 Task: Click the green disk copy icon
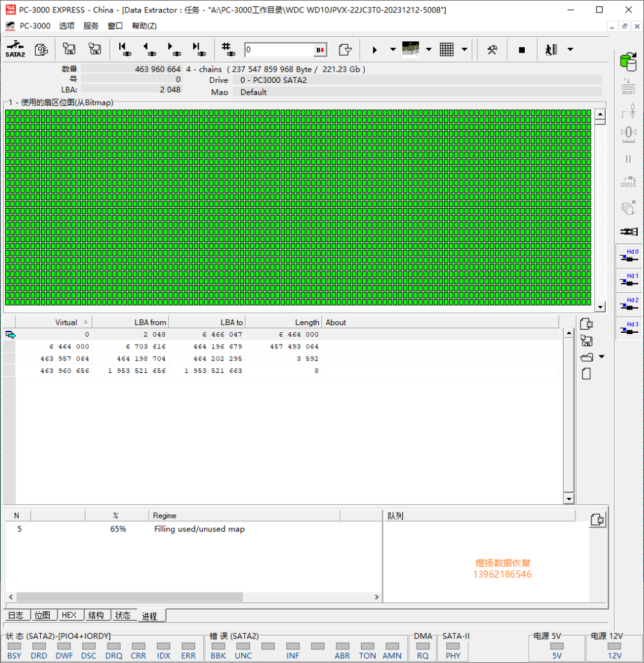click(628, 62)
